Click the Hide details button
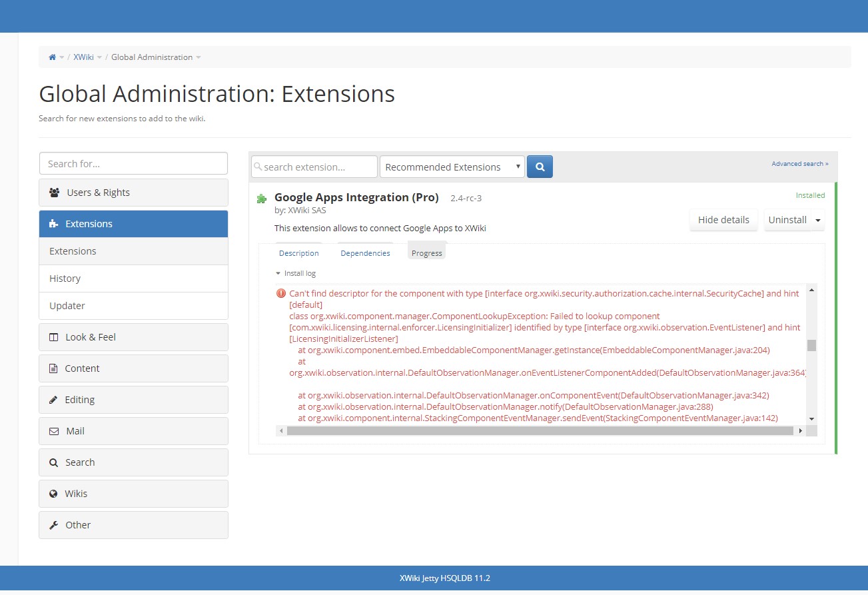Viewport: 868px width, 595px height. click(x=723, y=219)
